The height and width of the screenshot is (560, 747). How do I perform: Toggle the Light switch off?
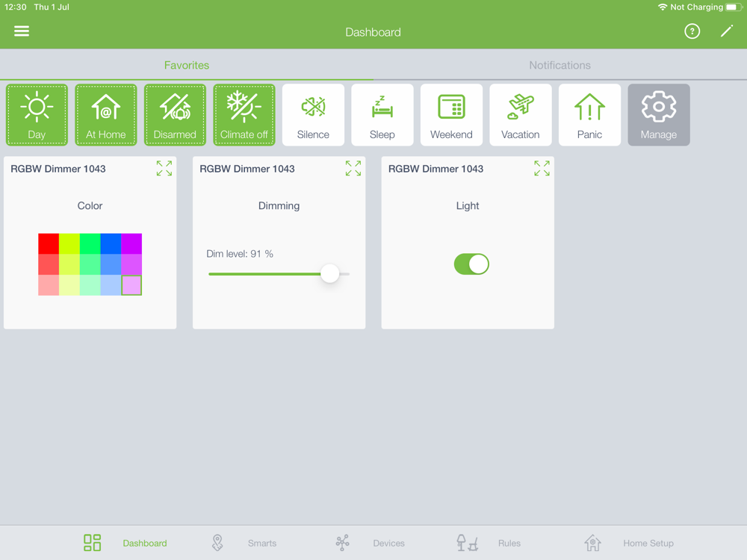pos(471,264)
